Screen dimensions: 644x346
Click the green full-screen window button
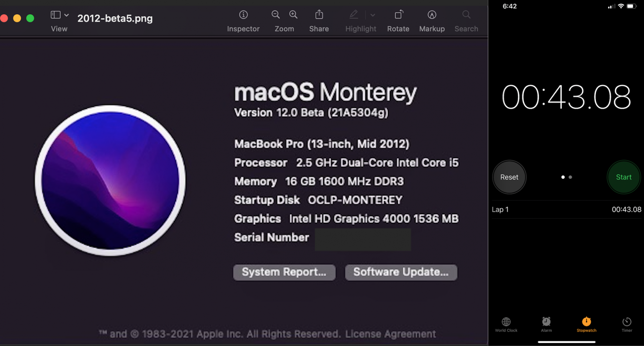pyautogui.click(x=30, y=18)
